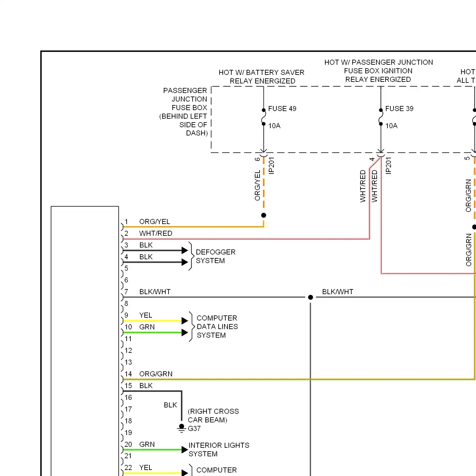Image resolution: width=476 pixels, height=476 pixels.
Task: Click pin 2 WHT/RED wire label
Action: tap(155, 233)
